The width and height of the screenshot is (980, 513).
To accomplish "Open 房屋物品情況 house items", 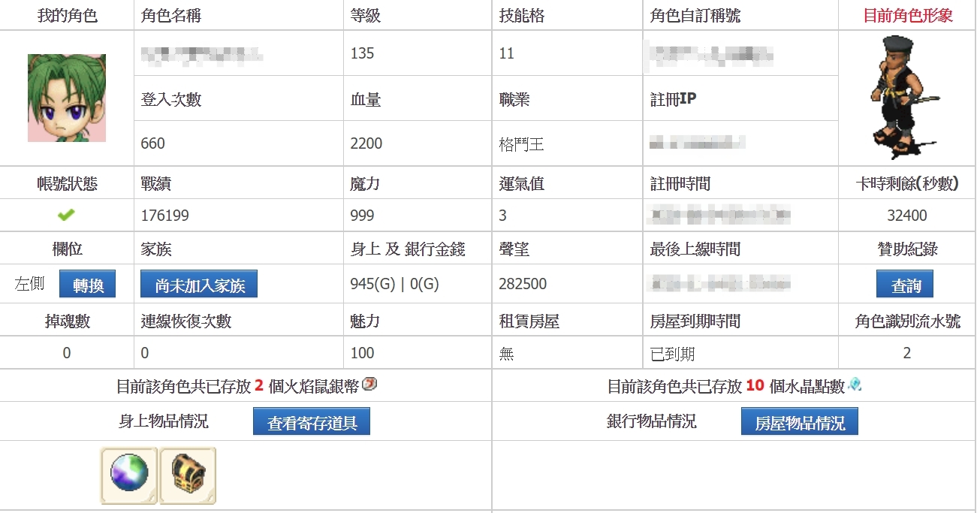I will (800, 422).
